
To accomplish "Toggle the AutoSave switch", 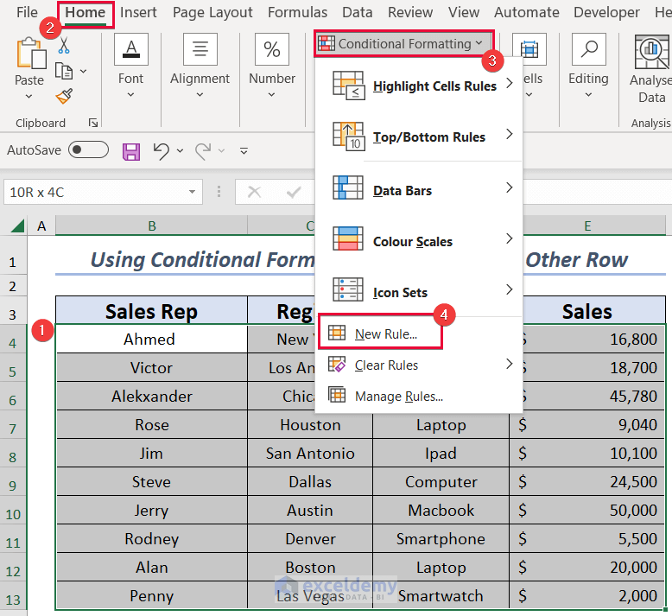I will [88, 150].
